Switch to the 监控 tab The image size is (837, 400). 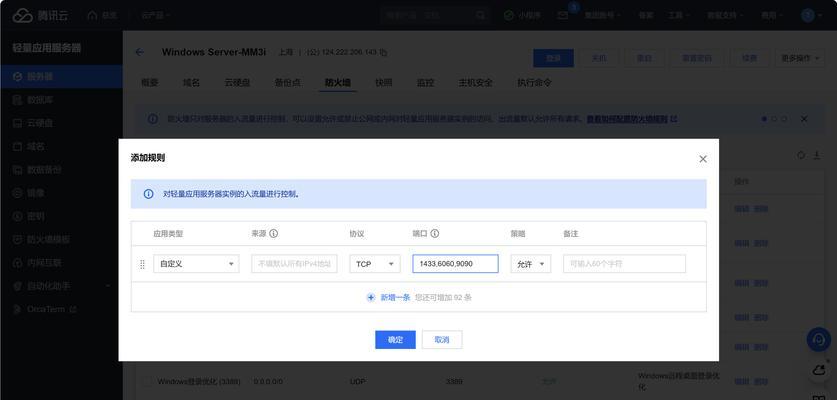(x=425, y=83)
